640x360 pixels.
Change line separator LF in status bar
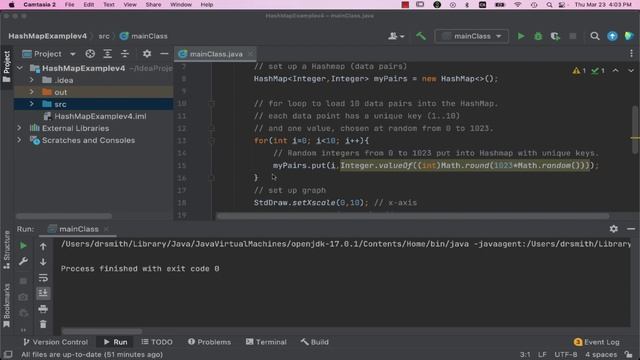pyautogui.click(x=542, y=354)
